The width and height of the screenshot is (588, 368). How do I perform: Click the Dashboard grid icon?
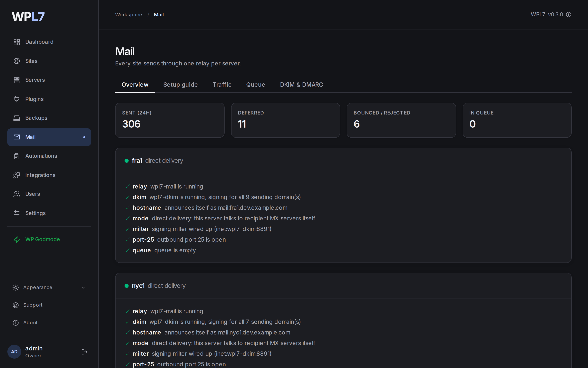tap(17, 42)
